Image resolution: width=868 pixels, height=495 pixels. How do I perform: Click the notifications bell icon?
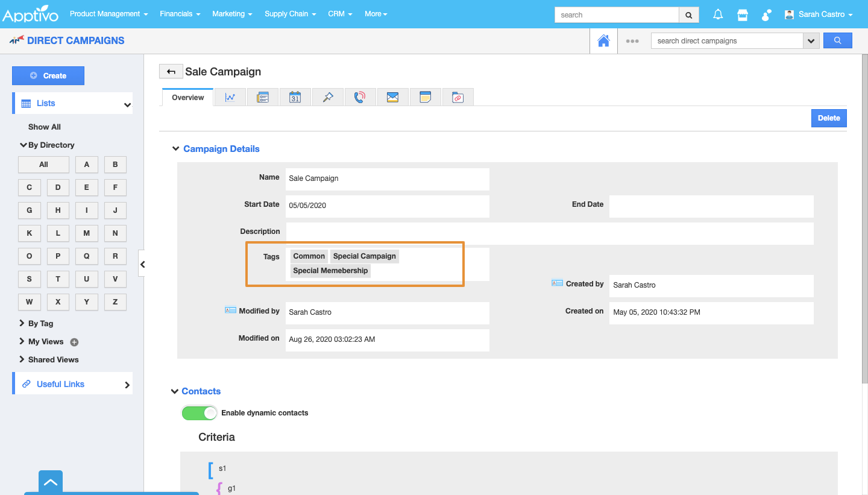coord(718,15)
